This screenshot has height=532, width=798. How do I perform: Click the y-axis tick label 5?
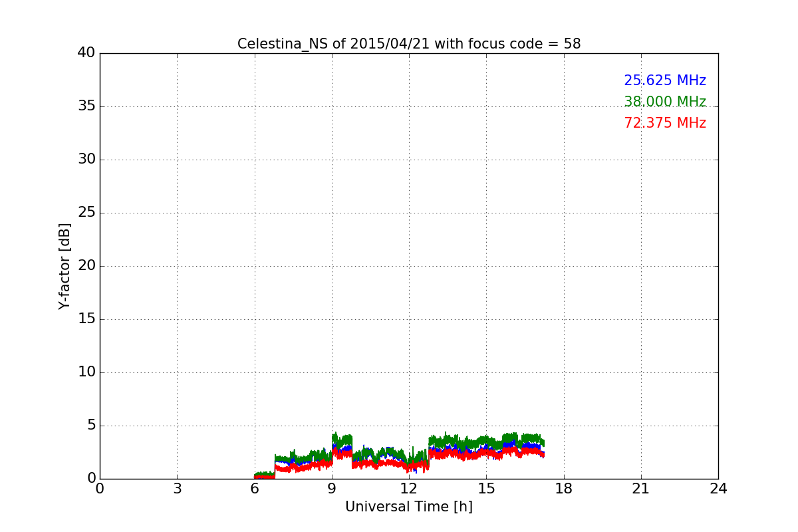(x=91, y=426)
